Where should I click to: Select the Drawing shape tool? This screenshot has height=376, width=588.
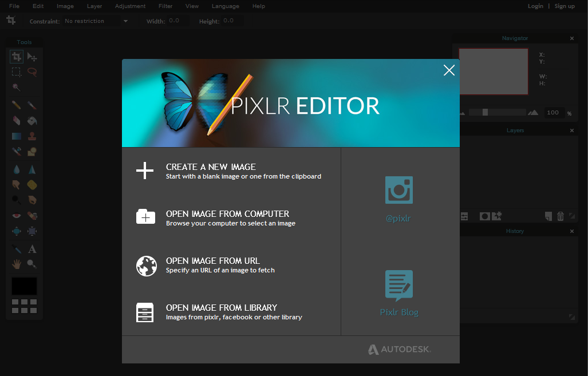[32, 152]
